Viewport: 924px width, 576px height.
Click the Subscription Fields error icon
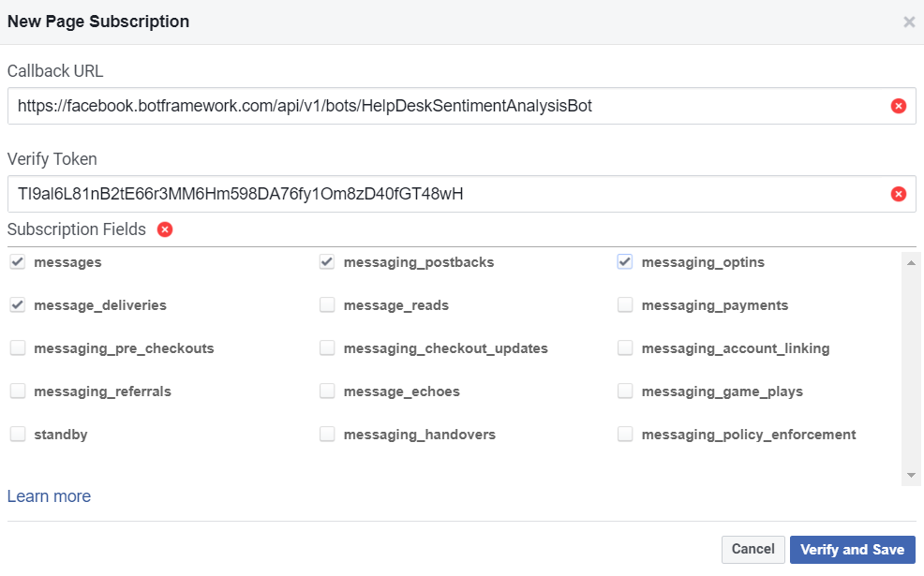coord(165,229)
